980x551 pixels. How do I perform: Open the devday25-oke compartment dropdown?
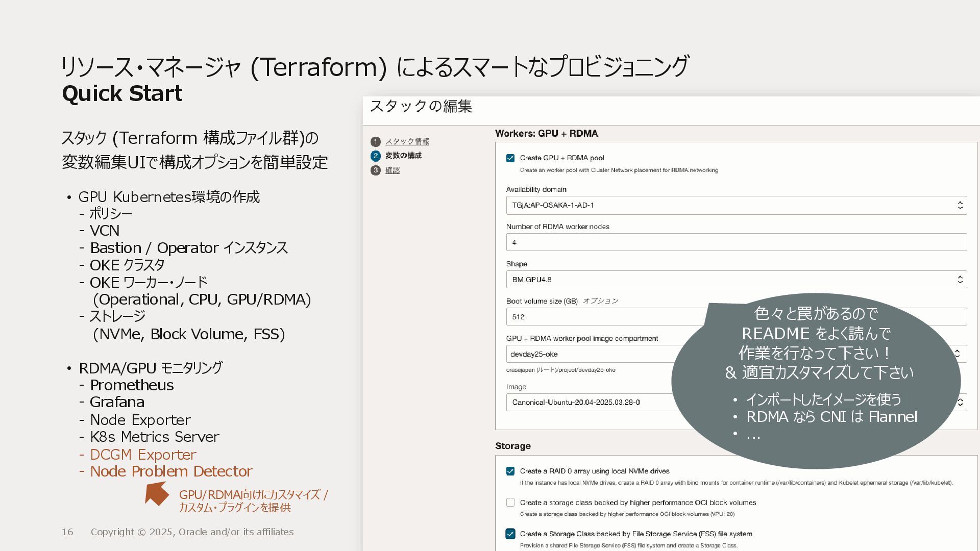tap(587, 354)
